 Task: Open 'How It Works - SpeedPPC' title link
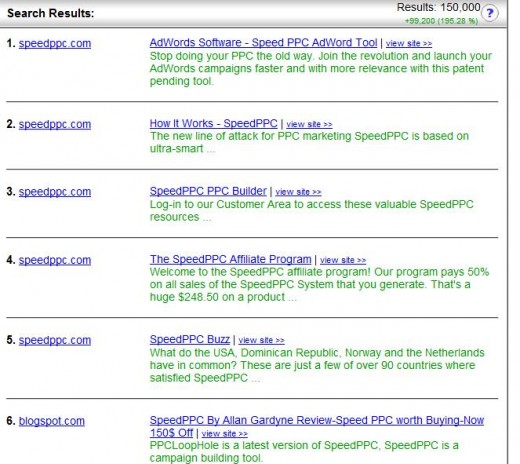[x=213, y=123]
